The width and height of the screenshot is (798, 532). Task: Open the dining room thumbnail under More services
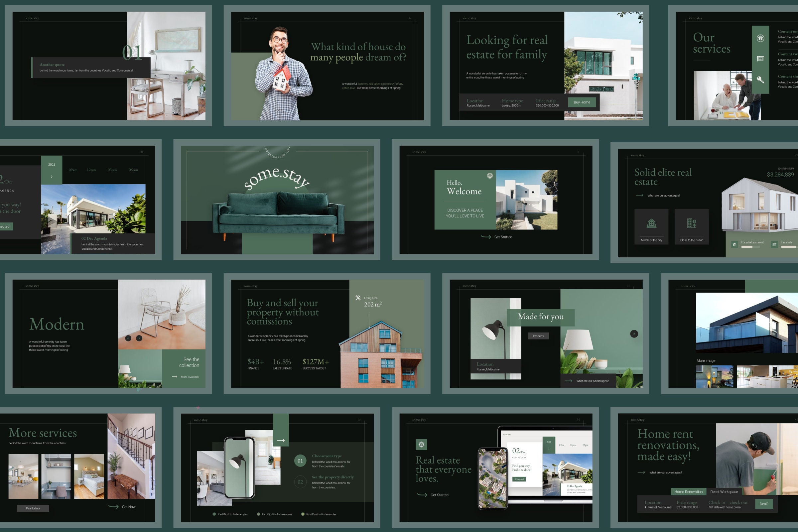click(23, 476)
